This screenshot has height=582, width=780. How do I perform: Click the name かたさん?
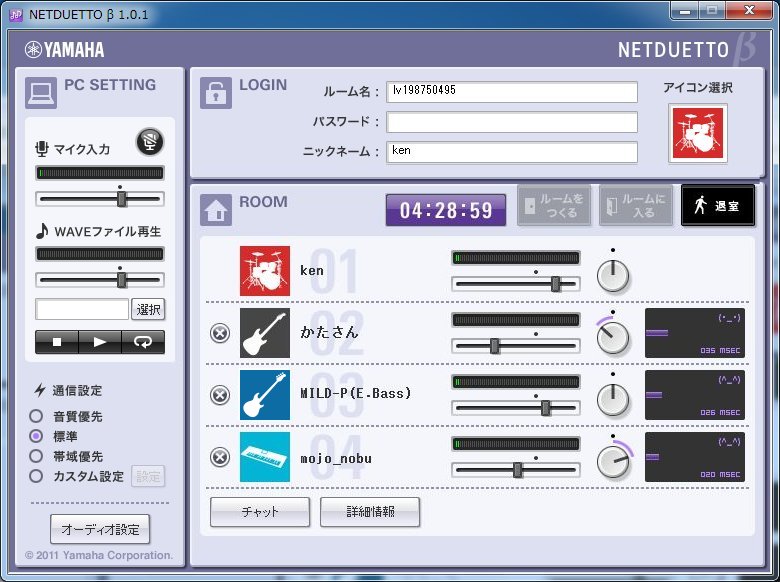pos(329,332)
